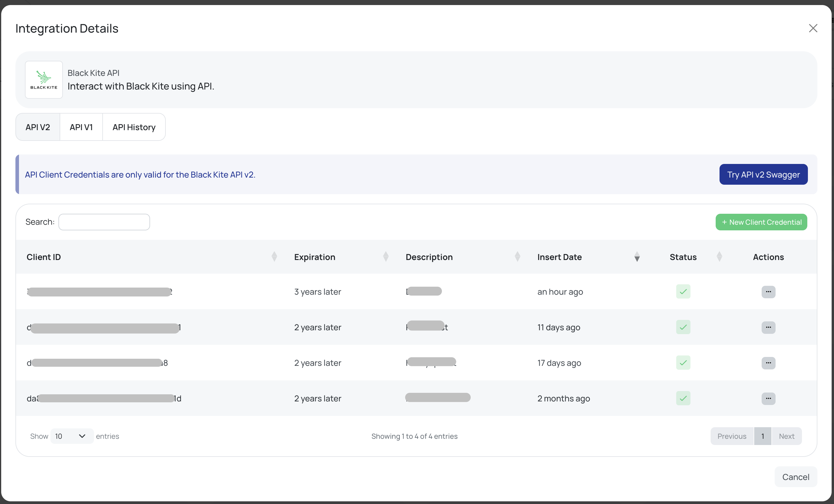The height and width of the screenshot is (504, 834).
Task: Focus the Search input field
Action: pos(104,222)
